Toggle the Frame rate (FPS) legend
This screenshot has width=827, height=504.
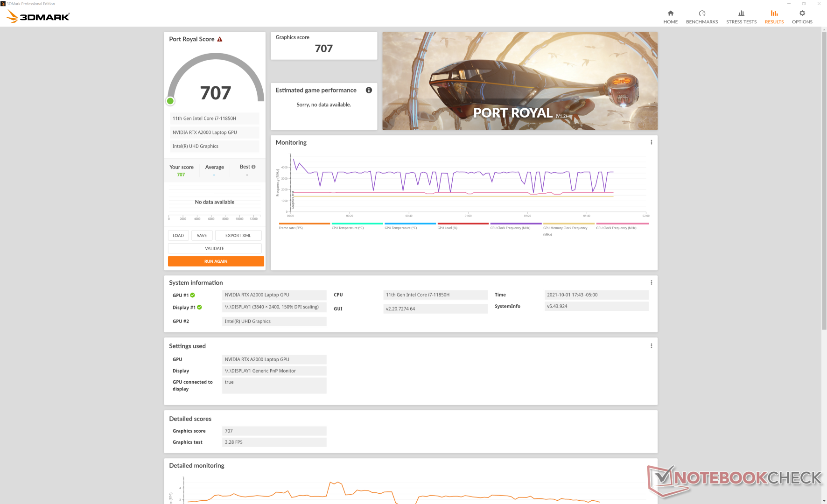pos(291,228)
